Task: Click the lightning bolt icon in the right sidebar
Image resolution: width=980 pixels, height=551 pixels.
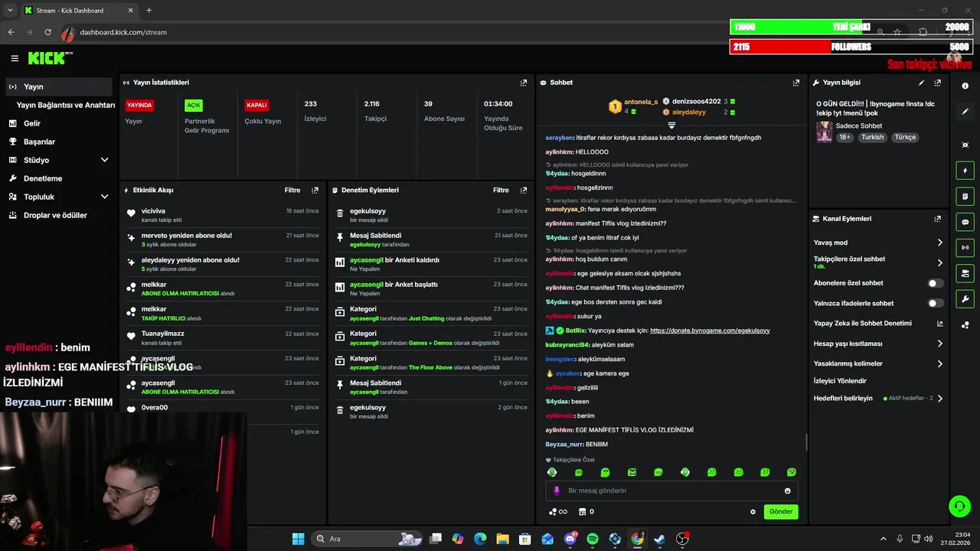Action: click(x=965, y=171)
